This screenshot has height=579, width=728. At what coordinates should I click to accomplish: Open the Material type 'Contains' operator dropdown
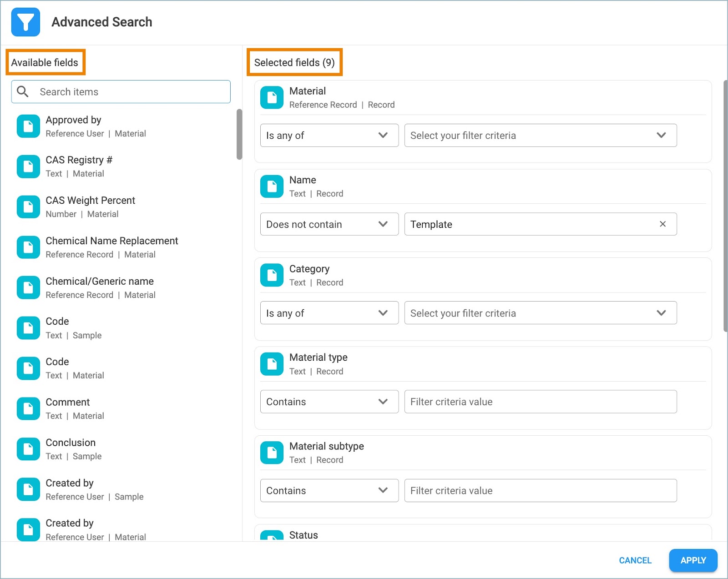(329, 402)
